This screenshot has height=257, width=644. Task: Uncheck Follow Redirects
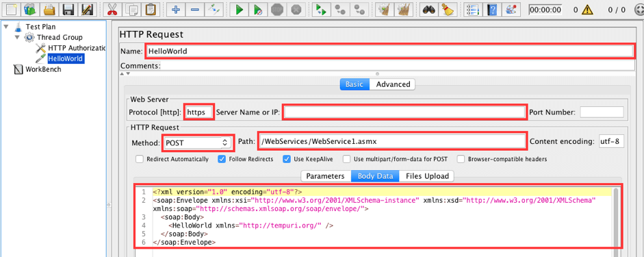[222, 159]
